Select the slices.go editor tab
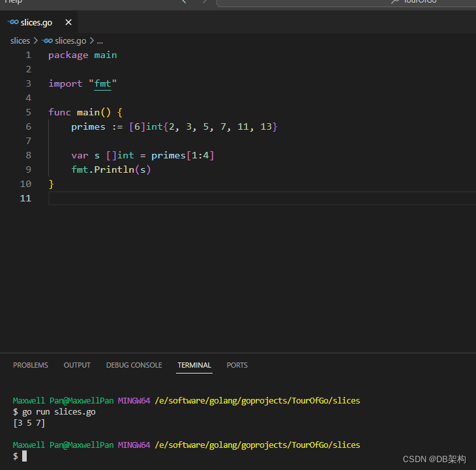The width and height of the screenshot is (476, 470). click(x=39, y=22)
